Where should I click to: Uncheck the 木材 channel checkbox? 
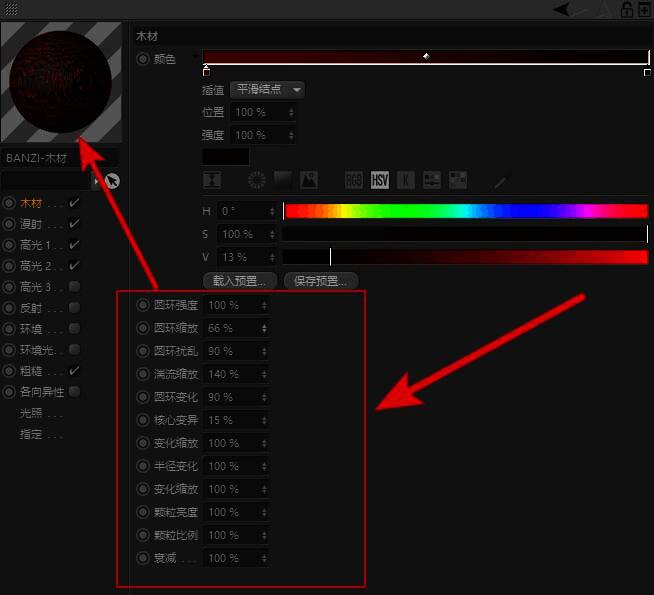(x=74, y=203)
